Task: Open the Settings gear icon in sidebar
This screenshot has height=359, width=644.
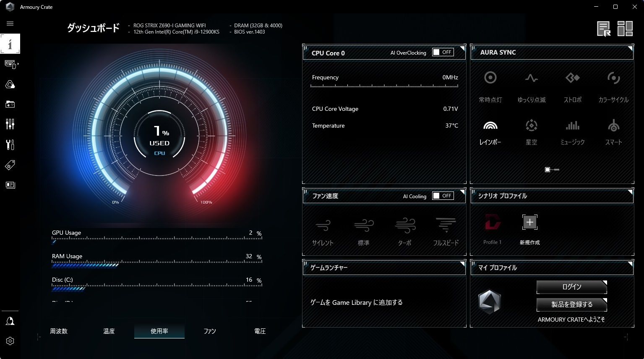Action: (10, 341)
